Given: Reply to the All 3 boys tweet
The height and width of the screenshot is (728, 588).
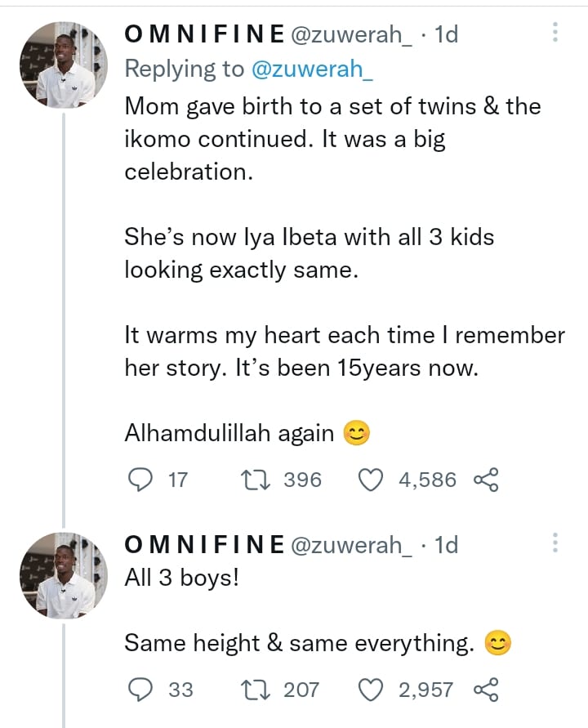Looking at the screenshot, I should point(143,690).
